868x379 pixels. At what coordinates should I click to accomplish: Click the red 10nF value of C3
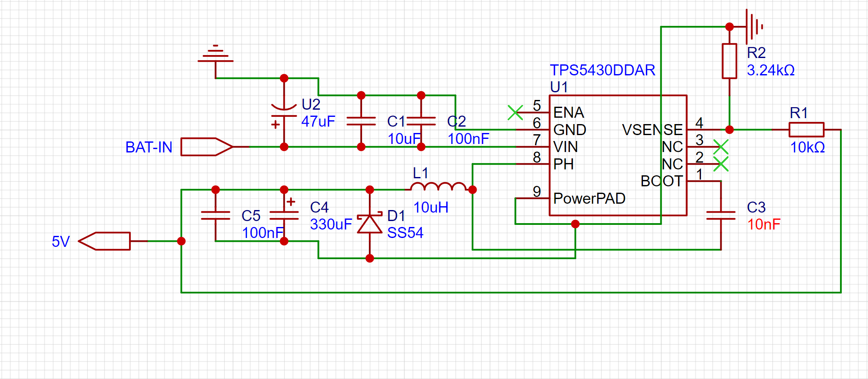(x=764, y=224)
